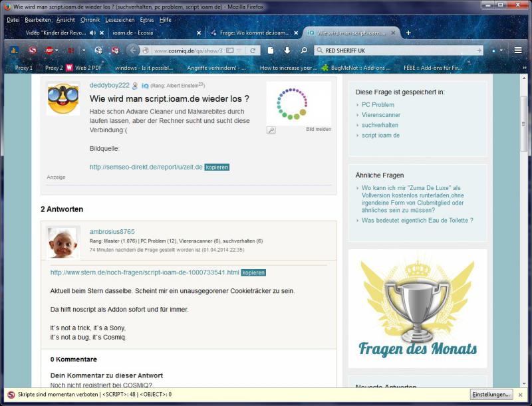Reload the page with the refresh icon
Image resolution: width=532 pixels, height=406 pixels.
point(253,51)
